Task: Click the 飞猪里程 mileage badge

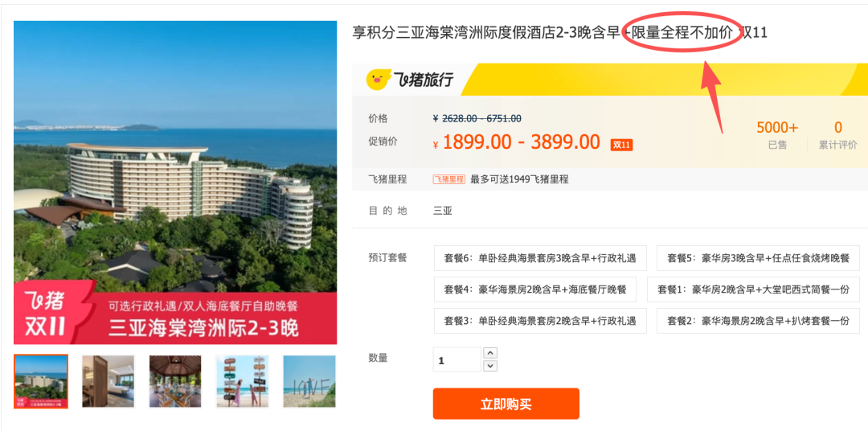Action: click(x=449, y=179)
